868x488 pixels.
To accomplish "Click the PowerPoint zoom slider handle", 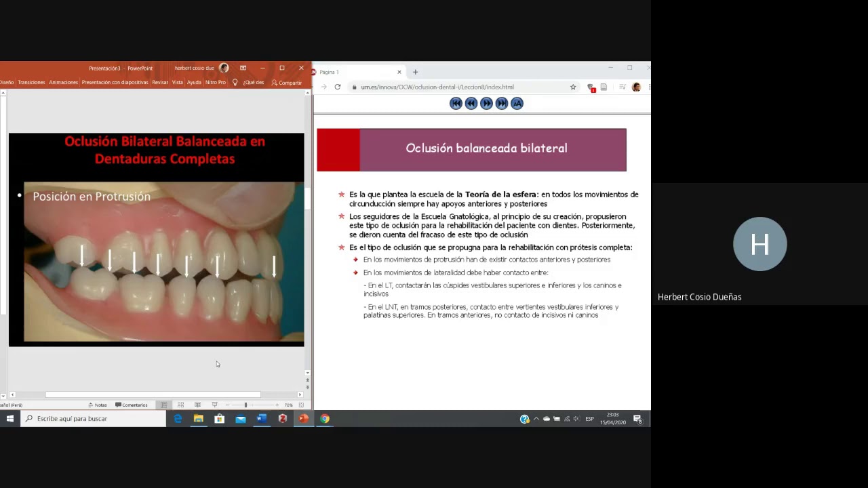I will (x=245, y=405).
